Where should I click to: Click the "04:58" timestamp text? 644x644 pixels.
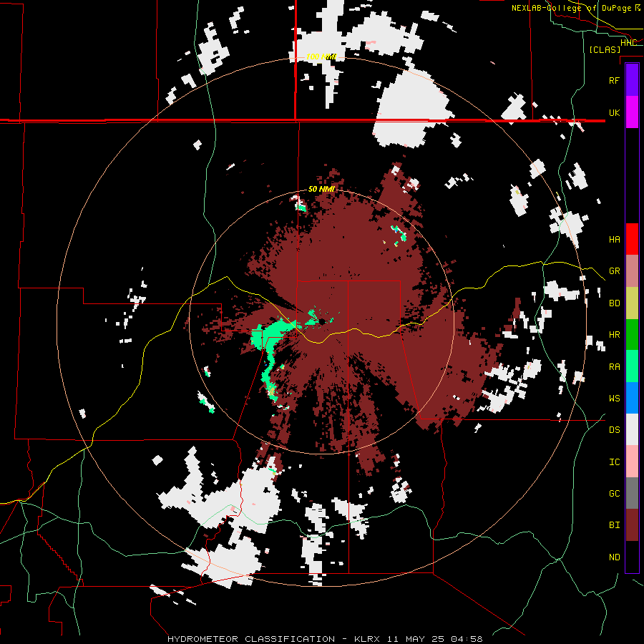(467, 639)
